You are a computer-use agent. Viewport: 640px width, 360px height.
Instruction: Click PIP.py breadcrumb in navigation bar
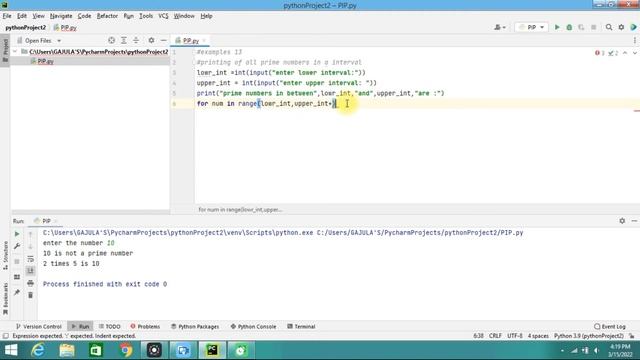pos(65,28)
